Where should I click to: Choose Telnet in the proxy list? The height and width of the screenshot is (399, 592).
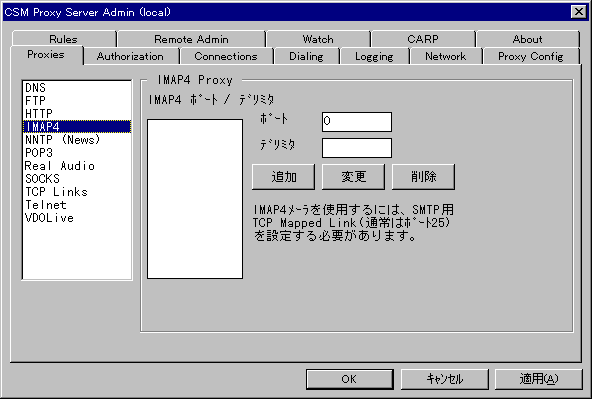77,205
